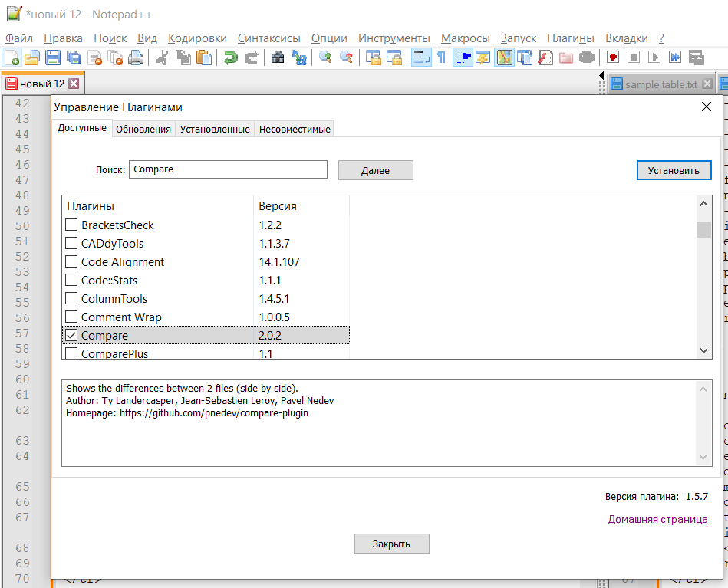Open the Плагины menu
The width and height of the screenshot is (728, 588).
[x=571, y=38]
